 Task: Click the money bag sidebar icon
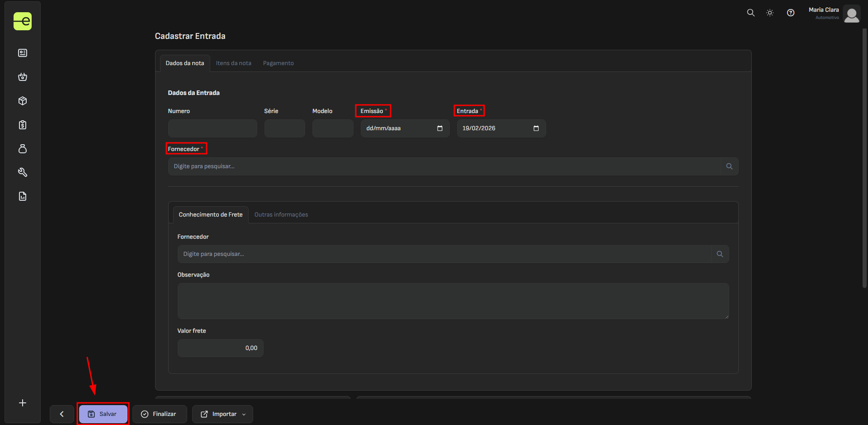pos(23,149)
